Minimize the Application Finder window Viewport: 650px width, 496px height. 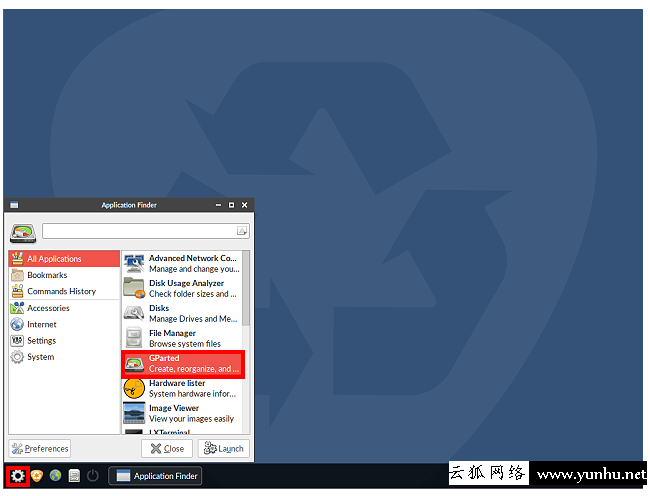(x=218, y=205)
